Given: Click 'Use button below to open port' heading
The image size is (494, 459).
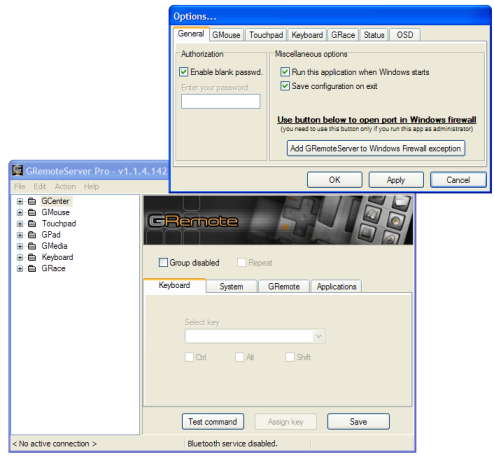Looking at the screenshot, I should (377, 120).
